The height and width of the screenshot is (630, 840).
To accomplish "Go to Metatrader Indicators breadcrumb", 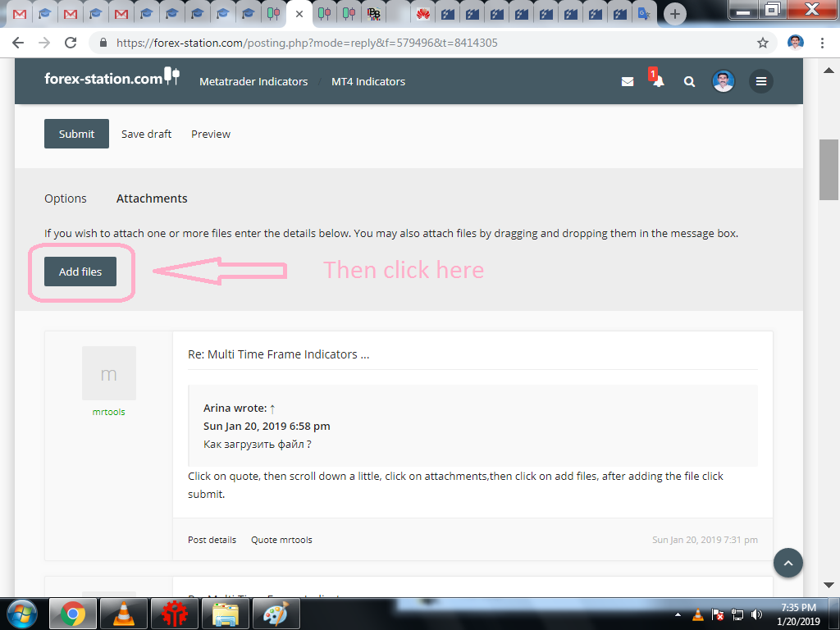I will [x=253, y=81].
